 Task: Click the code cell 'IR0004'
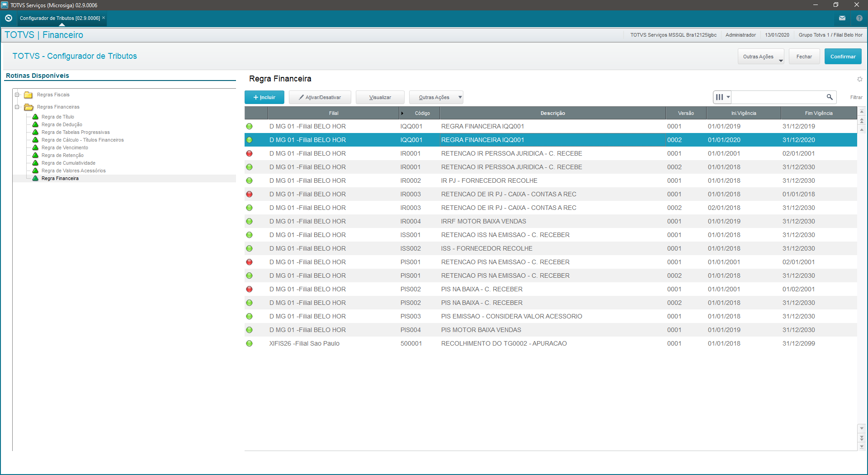coord(410,221)
